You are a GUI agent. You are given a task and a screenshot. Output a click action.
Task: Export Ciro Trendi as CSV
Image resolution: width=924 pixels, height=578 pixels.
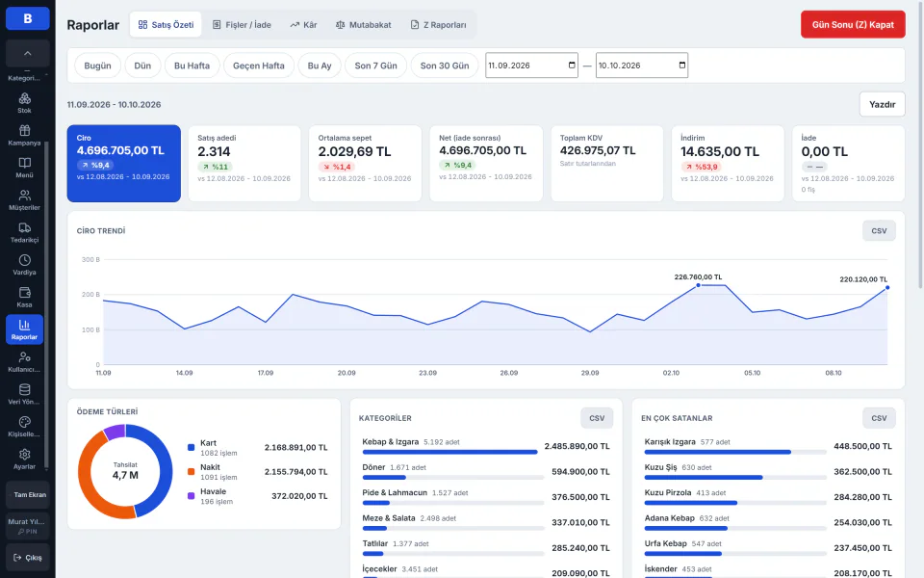click(879, 230)
